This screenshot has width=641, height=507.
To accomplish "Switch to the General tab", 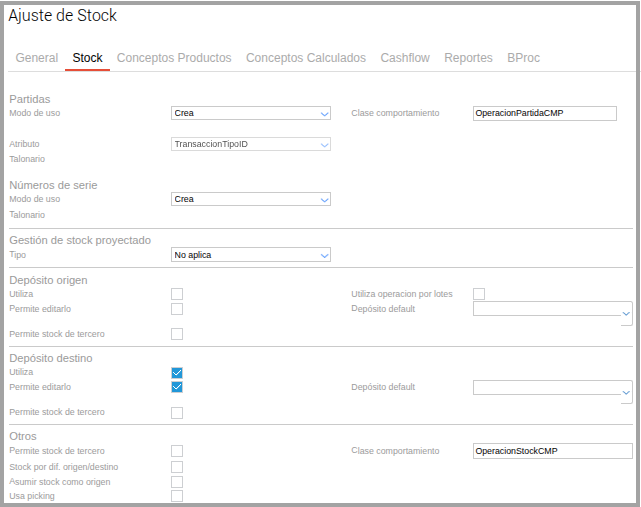I will (x=37, y=58).
